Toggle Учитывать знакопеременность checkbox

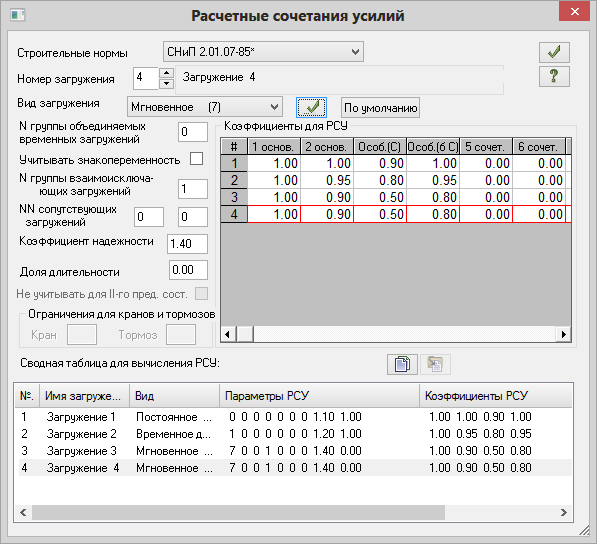pyautogui.click(x=196, y=158)
